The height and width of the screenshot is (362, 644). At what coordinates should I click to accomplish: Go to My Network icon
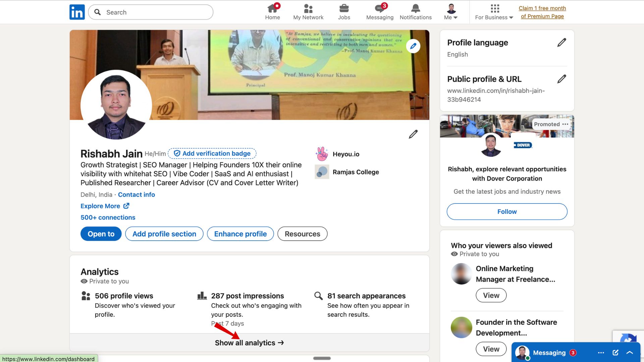point(308,12)
